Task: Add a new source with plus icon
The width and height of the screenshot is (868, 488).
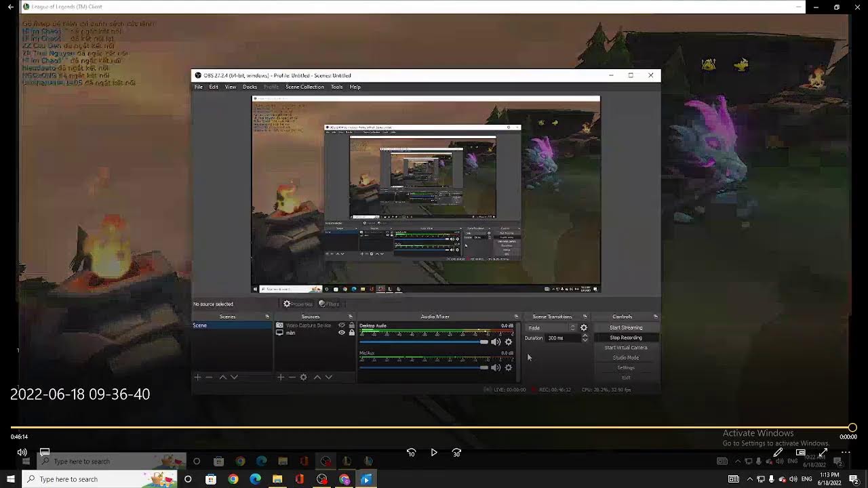Action: (x=281, y=377)
